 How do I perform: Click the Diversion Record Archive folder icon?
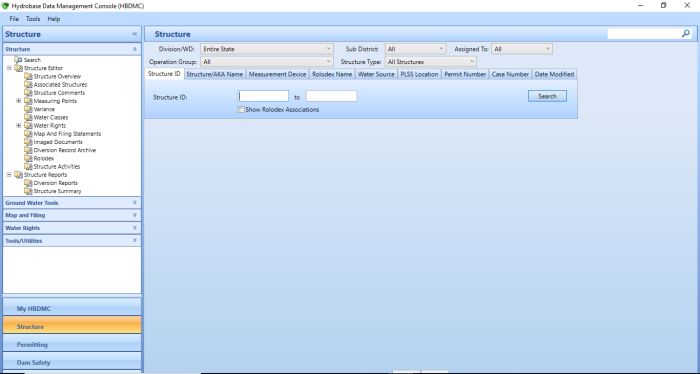[x=28, y=150]
